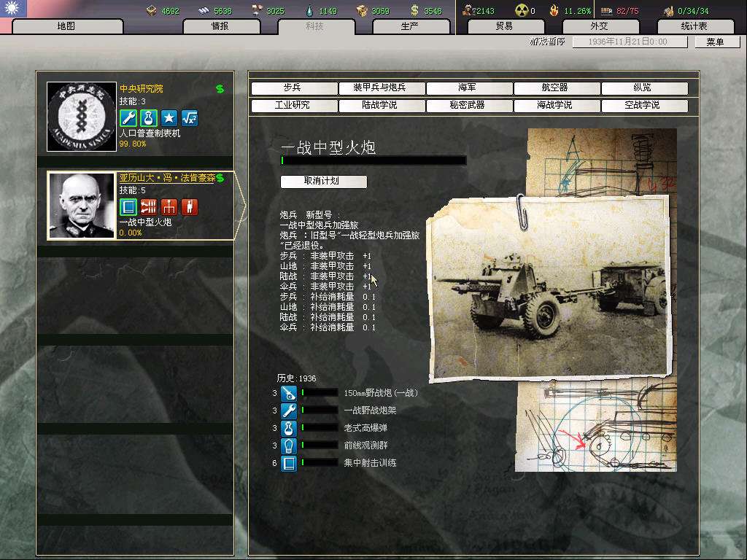Viewport: 747px width, 560px height.
Task: Click the lightbulb icon beside 前线观测群
Action: pyautogui.click(x=289, y=446)
